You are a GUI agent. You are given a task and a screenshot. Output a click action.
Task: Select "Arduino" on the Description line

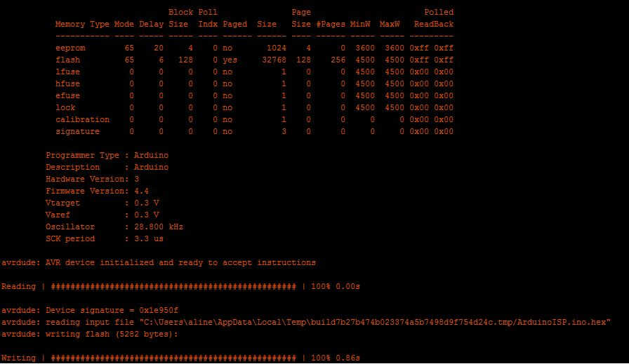151,167
